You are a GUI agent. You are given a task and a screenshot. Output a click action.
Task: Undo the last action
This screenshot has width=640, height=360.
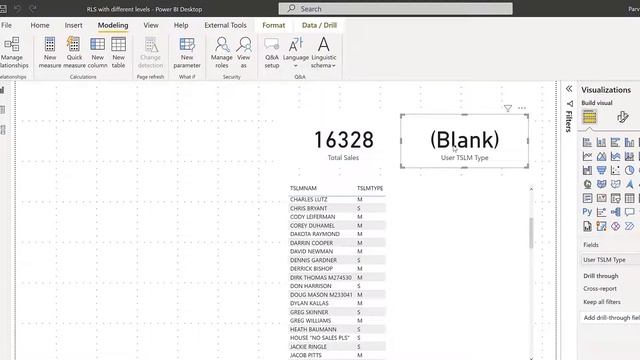18,9
